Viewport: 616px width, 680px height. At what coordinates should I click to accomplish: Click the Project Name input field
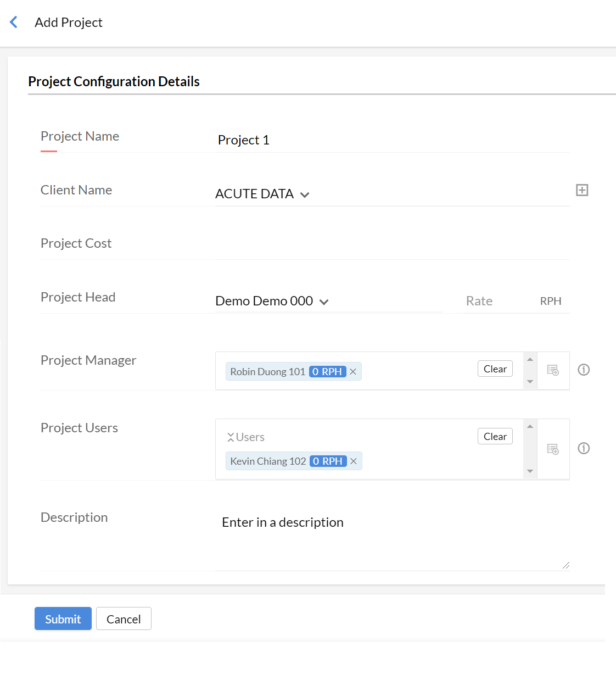click(x=392, y=140)
